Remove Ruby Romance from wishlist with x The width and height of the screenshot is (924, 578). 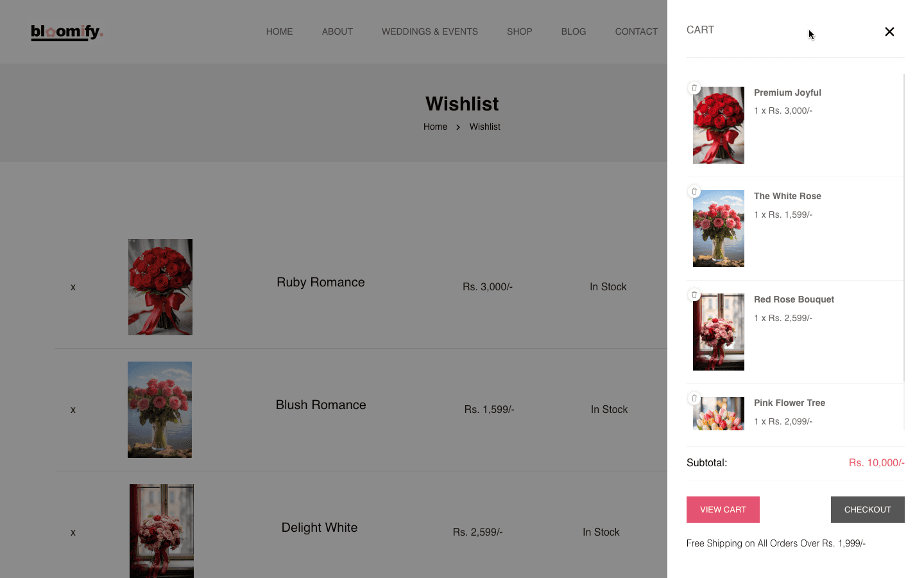(73, 287)
